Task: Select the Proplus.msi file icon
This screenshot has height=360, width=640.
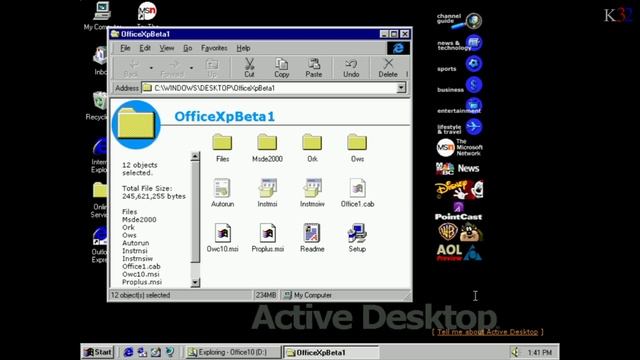Action: [267, 233]
